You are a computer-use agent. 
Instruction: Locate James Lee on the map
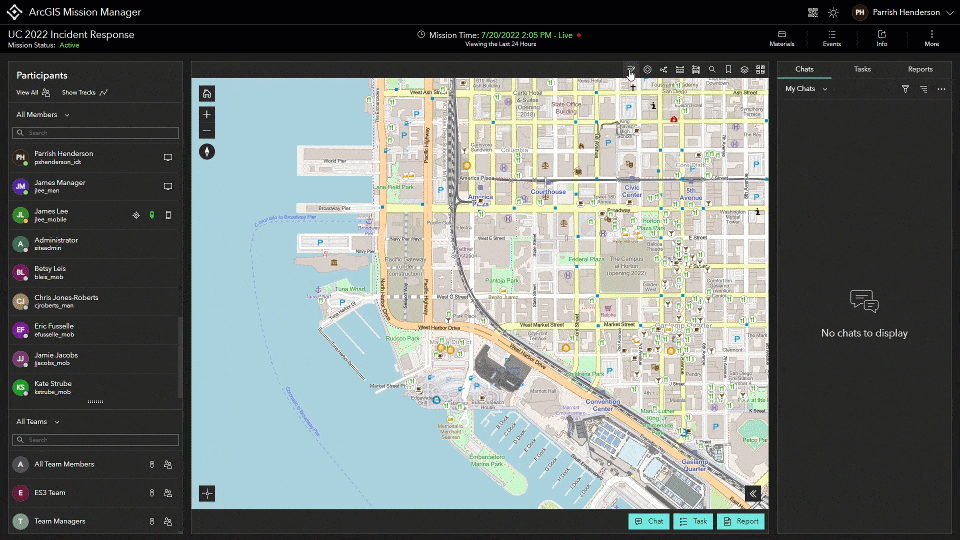136,215
